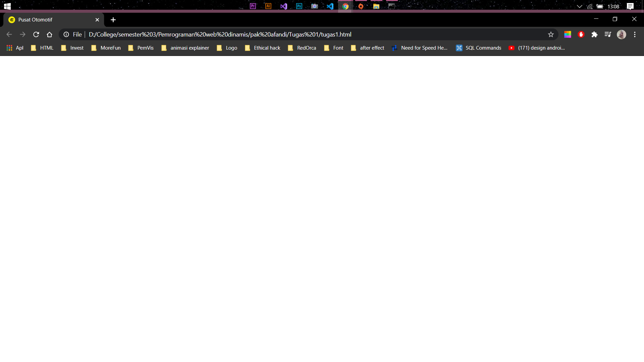Open the media control playlist icon
The height and width of the screenshot is (362, 644).
coord(608,35)
